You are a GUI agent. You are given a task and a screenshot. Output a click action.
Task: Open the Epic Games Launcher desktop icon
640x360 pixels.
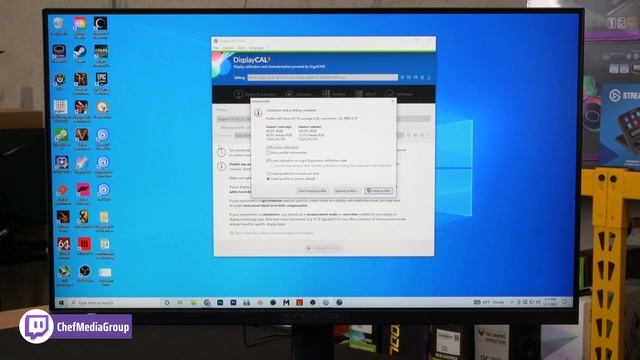101,82
